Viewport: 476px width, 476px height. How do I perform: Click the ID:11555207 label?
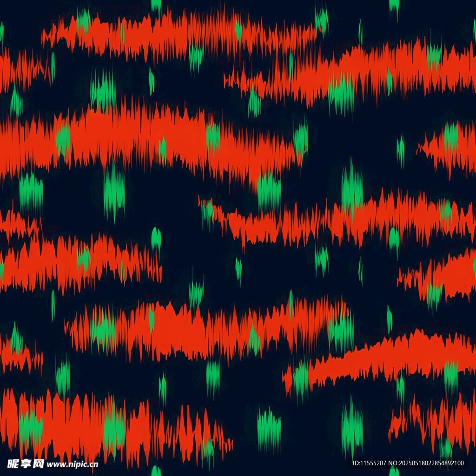(368, 463)
